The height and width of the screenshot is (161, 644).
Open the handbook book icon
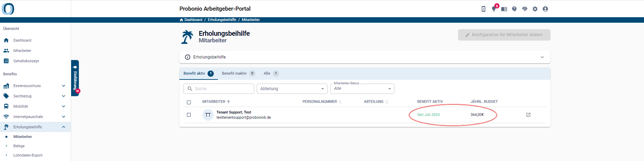504,9
